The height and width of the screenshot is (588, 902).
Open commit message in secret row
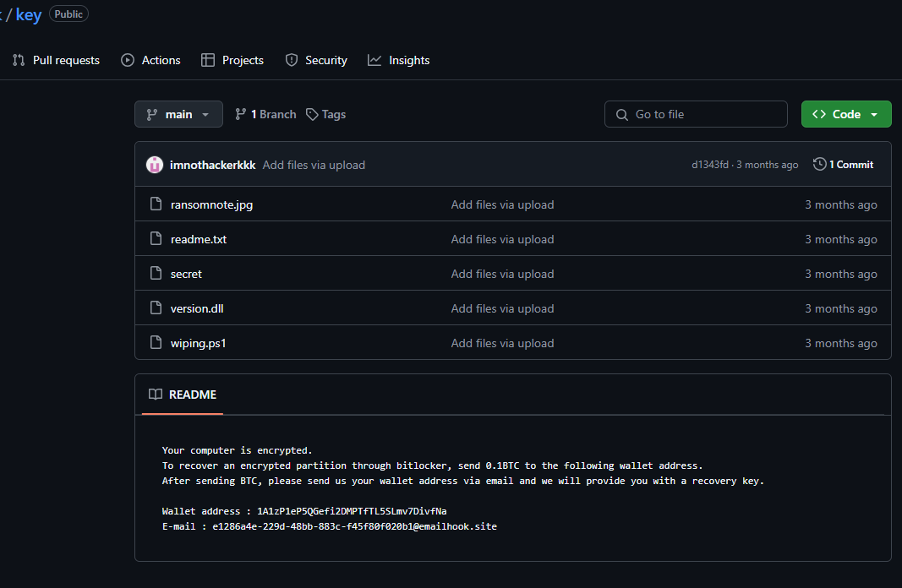click(x=502, y=275)
